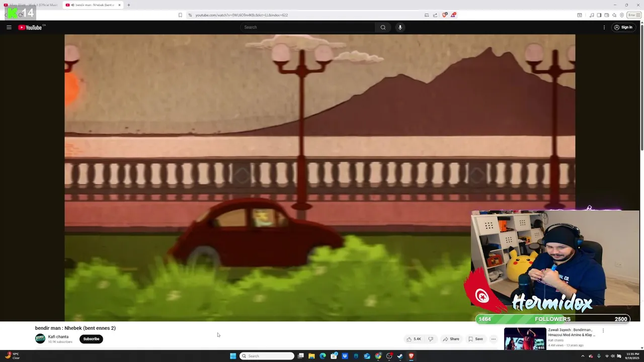Like the video with thumbs up
Screen dimensions: 644x362
(414, 339)
